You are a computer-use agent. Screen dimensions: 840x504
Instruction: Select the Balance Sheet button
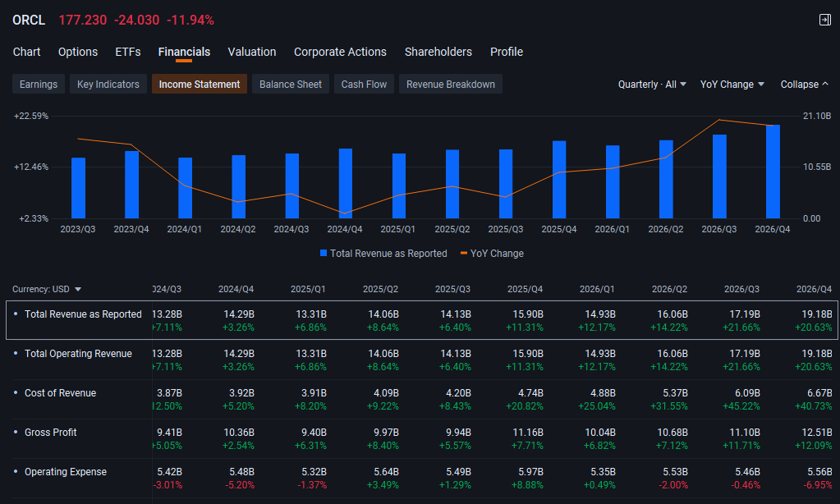pyautogui.click(x=291, y=84)
